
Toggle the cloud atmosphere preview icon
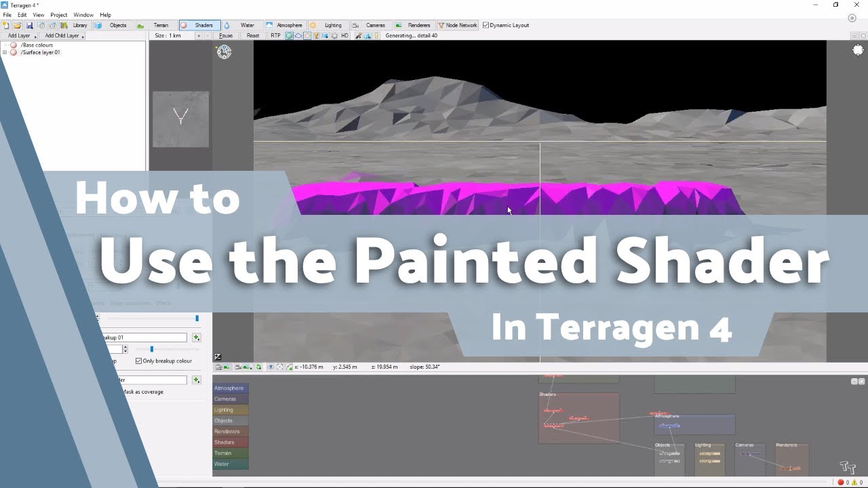pyautogui.click(x=298, y=35)
